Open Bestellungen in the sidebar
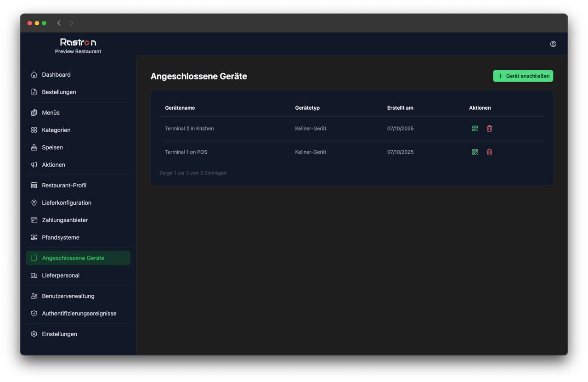Screen dimensions: 588x382 59,92
